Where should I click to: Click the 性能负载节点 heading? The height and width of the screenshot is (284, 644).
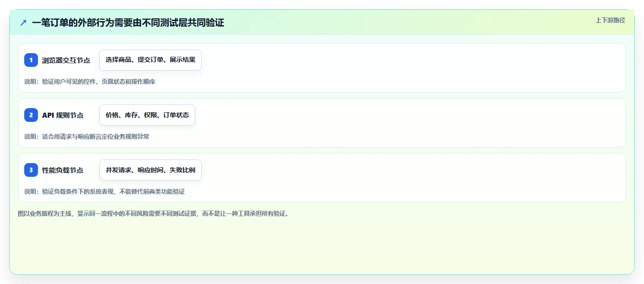63,170
